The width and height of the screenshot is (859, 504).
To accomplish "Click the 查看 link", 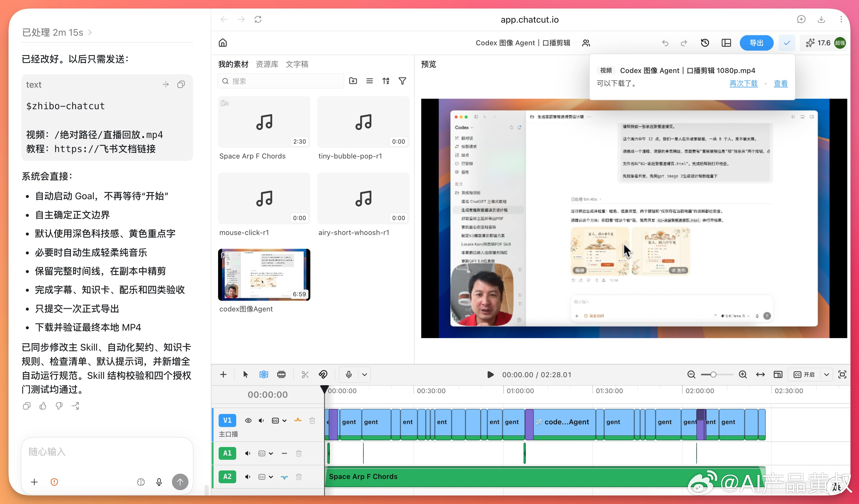I will point(781,83).
